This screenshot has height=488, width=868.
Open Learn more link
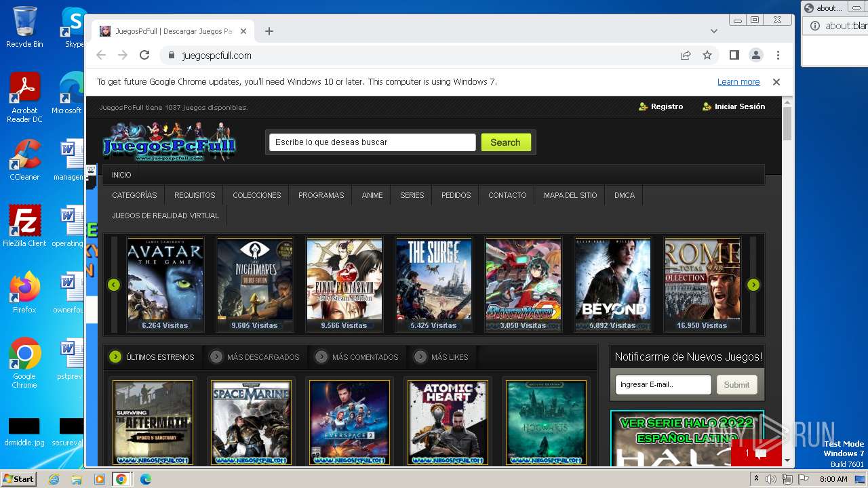(x=738, y=82)
